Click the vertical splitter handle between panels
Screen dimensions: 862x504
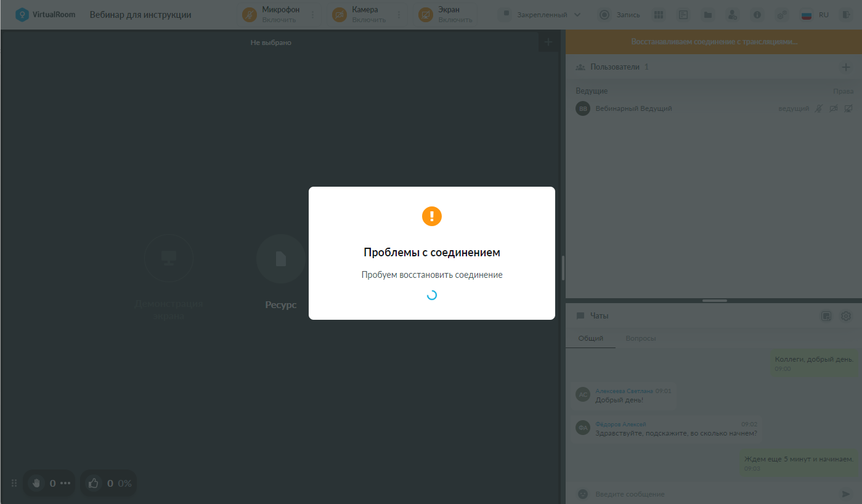click(563, 268)
